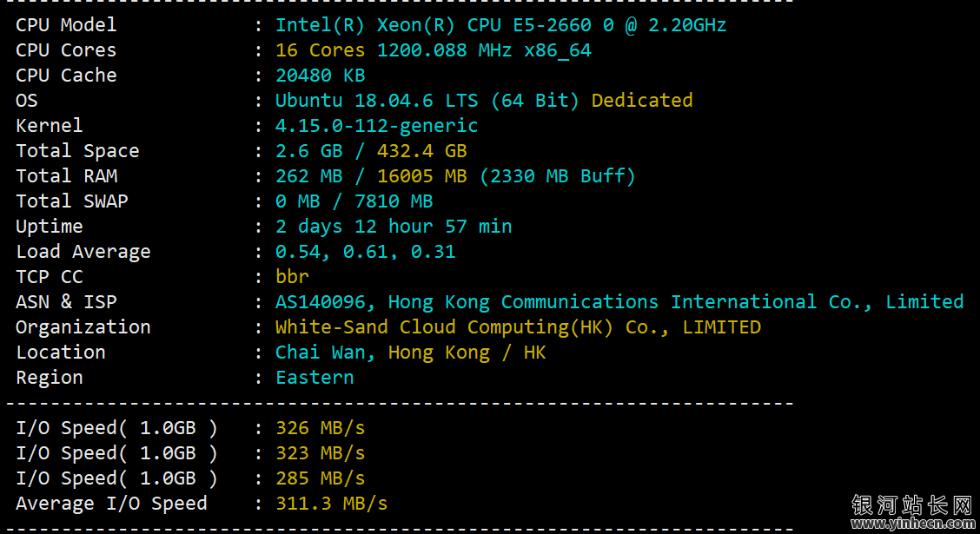This screenshot has width=980, height=534.
Task: Click the Region value Eastern
Action: coord(315,378)
